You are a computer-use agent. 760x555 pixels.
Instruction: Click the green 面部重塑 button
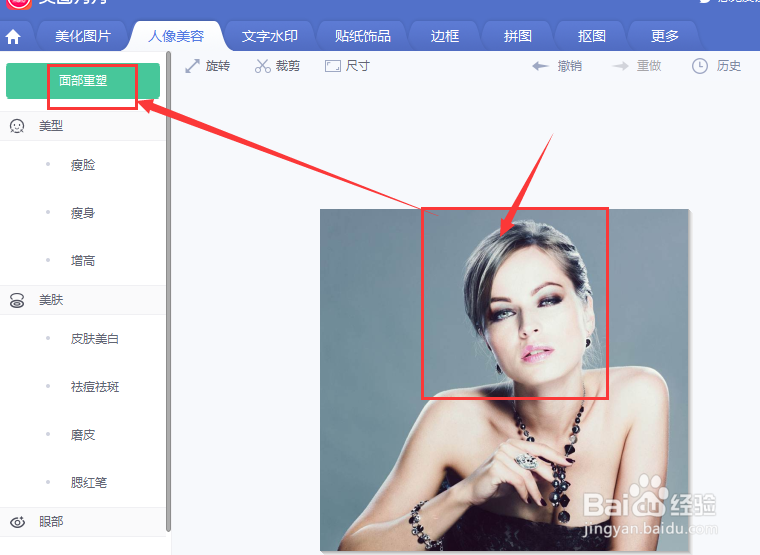click(x=83, y=80)
